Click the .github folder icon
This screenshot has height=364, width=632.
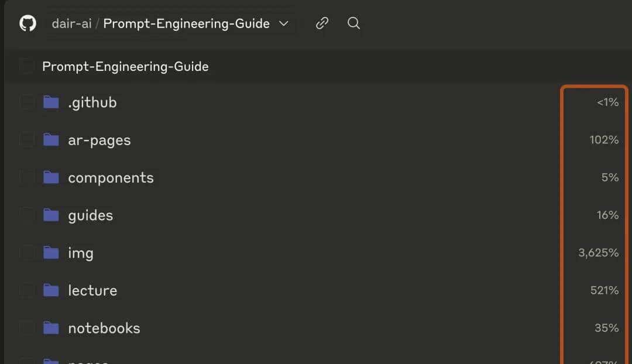(x=51, y=102)
